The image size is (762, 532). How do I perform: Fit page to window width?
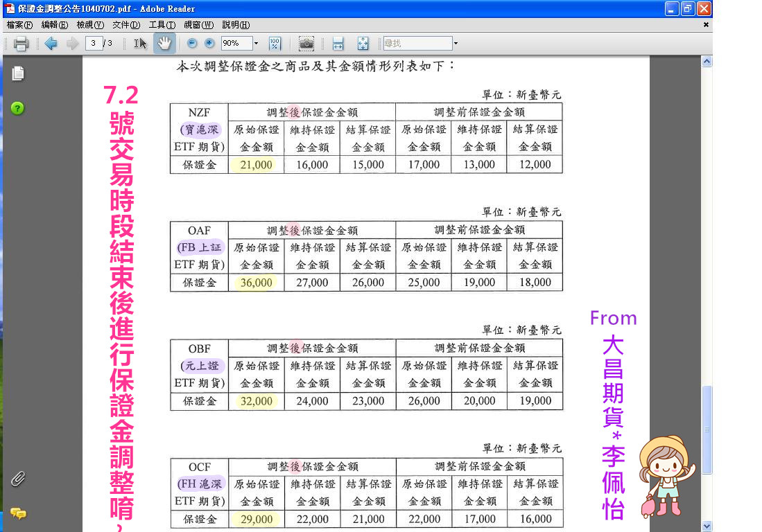coord(338,44)
